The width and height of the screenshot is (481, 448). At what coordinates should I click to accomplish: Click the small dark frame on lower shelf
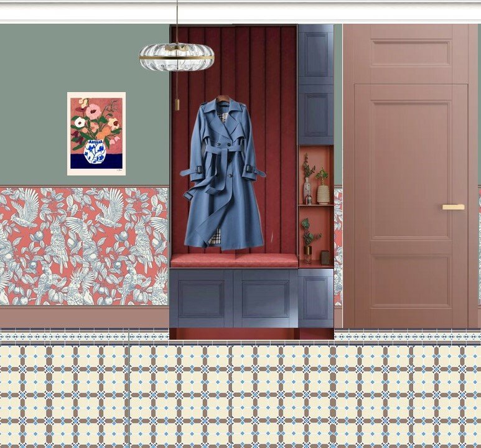coord(325,257)
